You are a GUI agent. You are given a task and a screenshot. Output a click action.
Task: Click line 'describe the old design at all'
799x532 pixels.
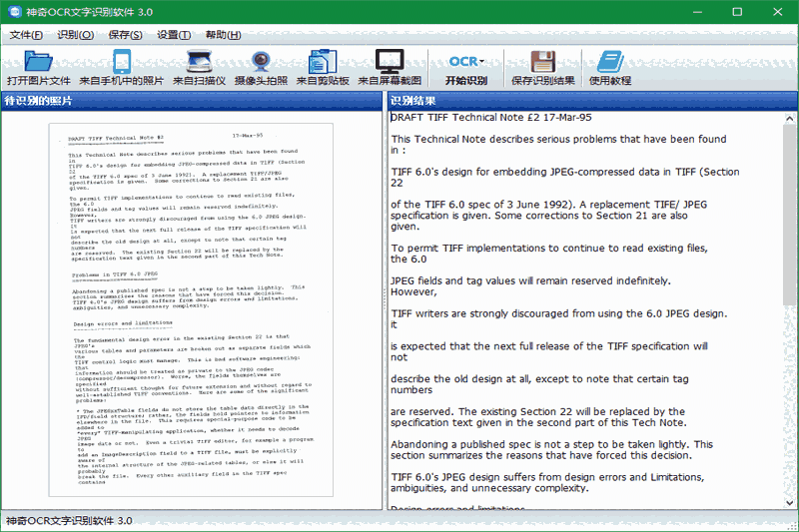[x=539, y=378]
